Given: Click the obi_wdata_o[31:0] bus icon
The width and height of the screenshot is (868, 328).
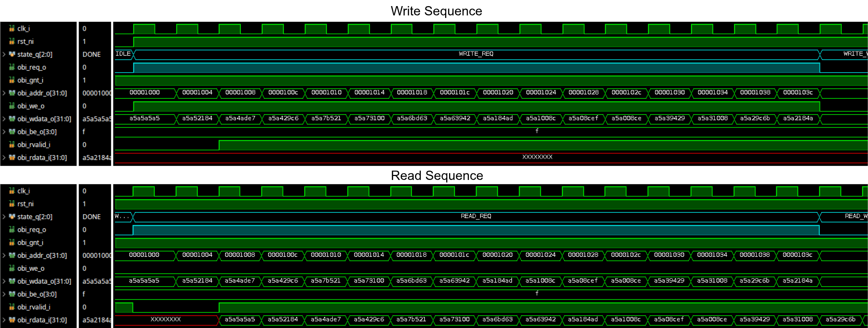Looking at the screenshot, I should (x=12, y=119).
